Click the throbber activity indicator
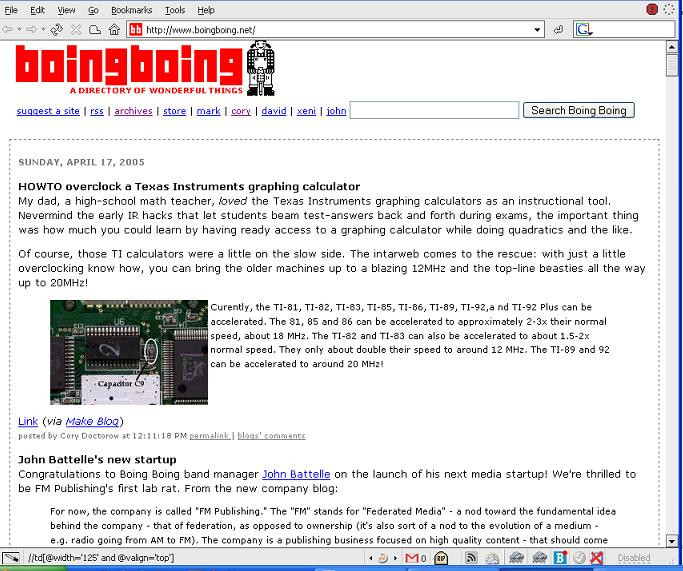The image size is (683, 571). (x=669, y=9)
